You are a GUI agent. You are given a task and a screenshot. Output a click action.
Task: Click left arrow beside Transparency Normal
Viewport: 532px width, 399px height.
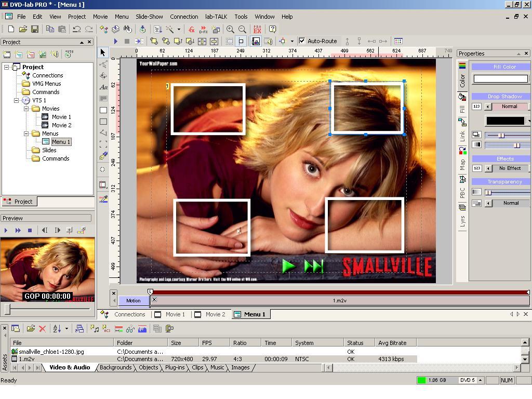[x=488, y=203]
